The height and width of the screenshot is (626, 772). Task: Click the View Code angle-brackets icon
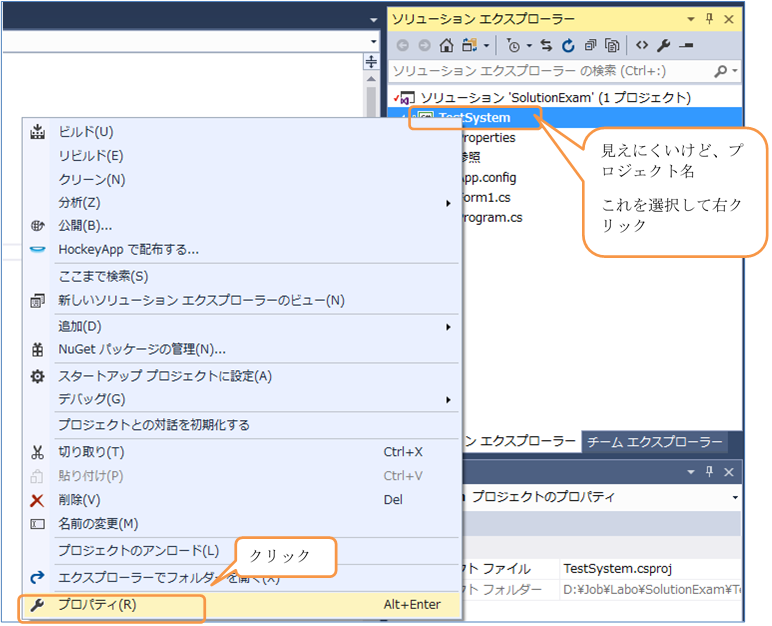[x=642, y=46]
